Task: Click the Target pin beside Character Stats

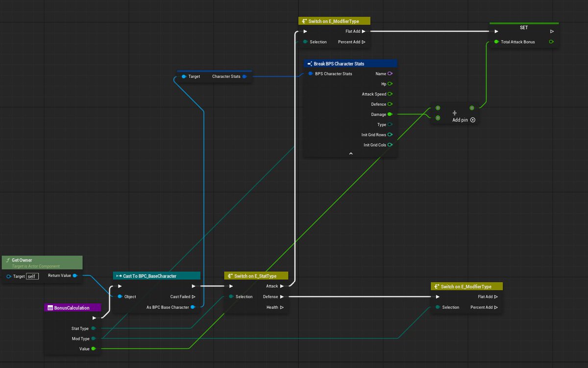Action: [184, 77]
